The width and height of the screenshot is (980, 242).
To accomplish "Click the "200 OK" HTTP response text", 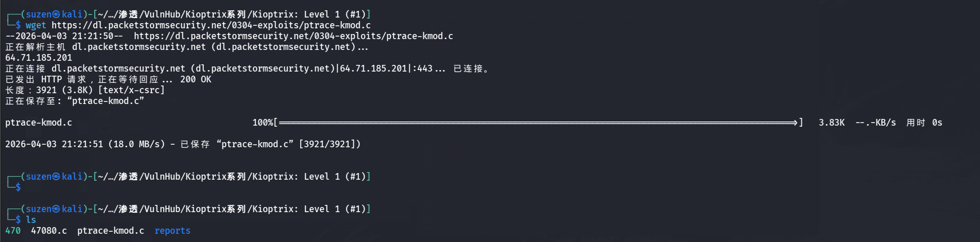I will pos(196,79).
